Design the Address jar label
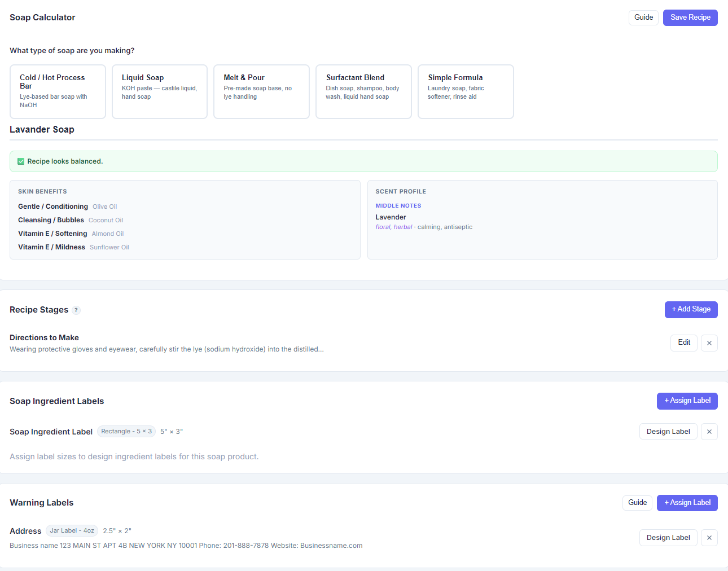The width and height of the screenshot is (728, 571). click(668, 538)
